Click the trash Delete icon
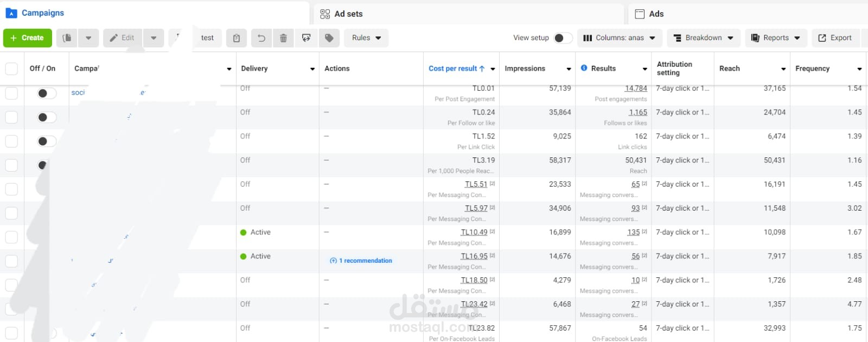This screenshot has height=342, width=868. pyautogui.click(x=283, y=38)
